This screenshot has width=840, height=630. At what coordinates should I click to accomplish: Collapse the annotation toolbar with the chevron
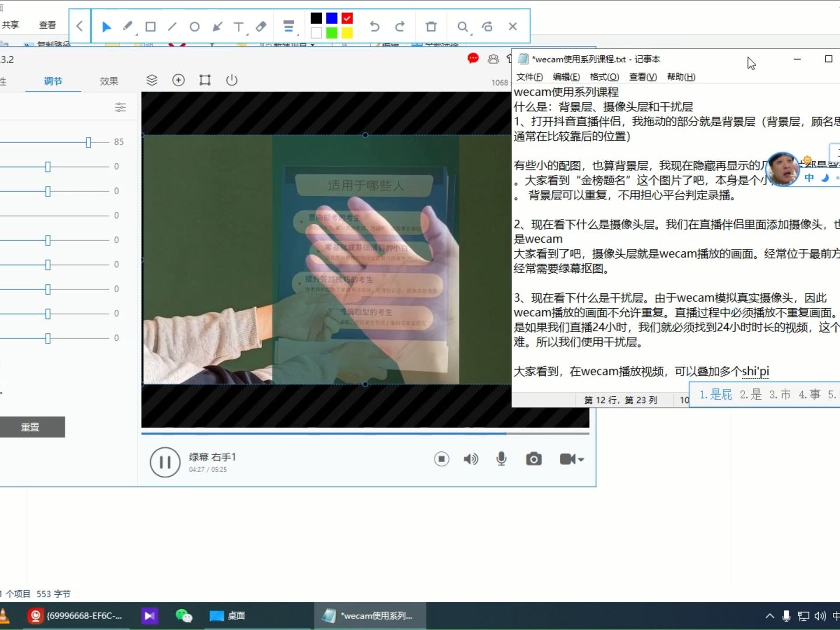point(80,26)
